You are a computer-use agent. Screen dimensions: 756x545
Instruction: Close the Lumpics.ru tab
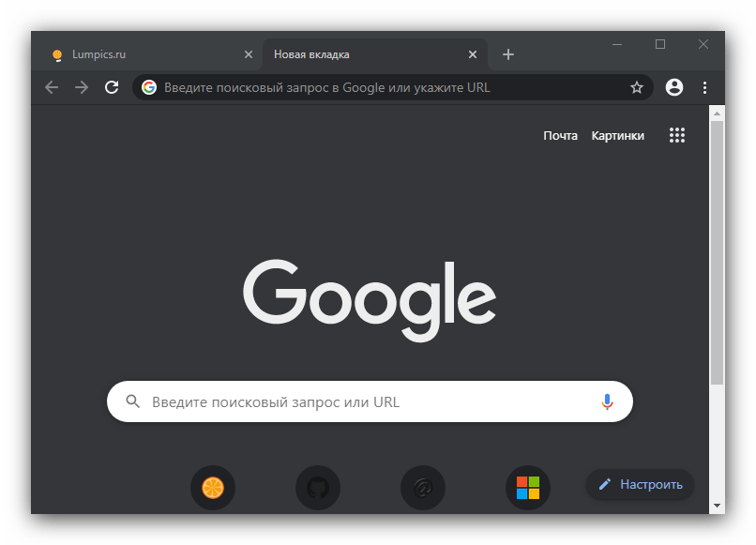click(249, 54)
